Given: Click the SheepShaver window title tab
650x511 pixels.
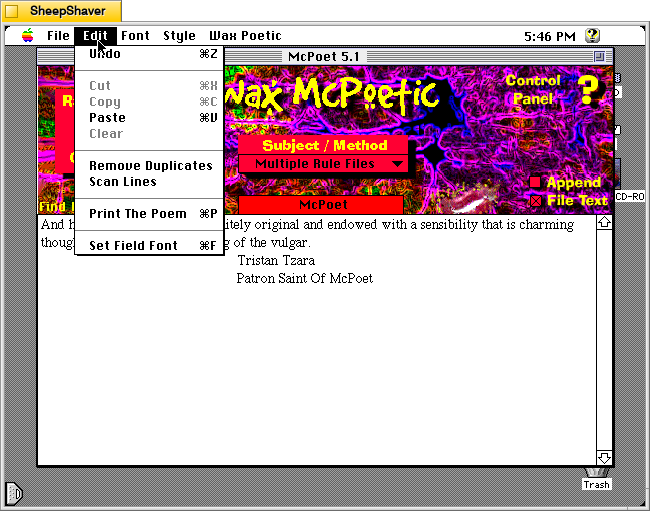Looking at the screenshot, I should click(61, 11).
